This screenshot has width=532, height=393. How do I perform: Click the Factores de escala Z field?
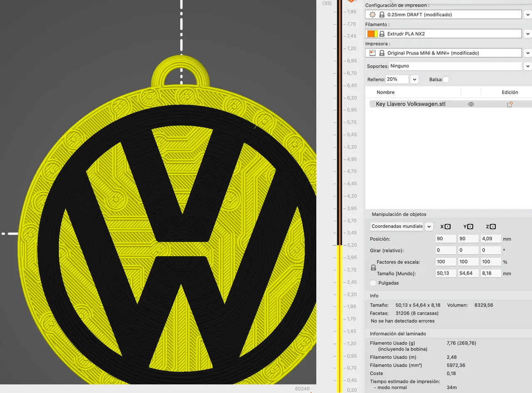490,262
